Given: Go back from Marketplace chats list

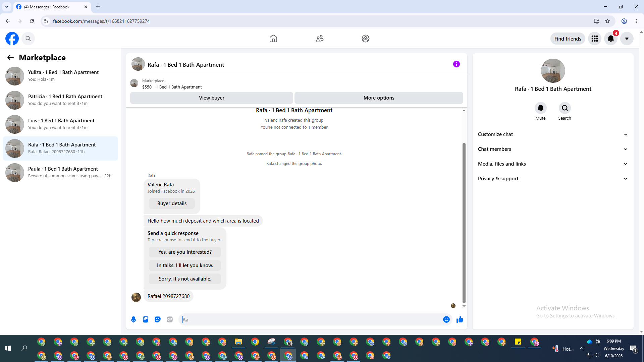Looking at the screenshot, I should 10,57.
